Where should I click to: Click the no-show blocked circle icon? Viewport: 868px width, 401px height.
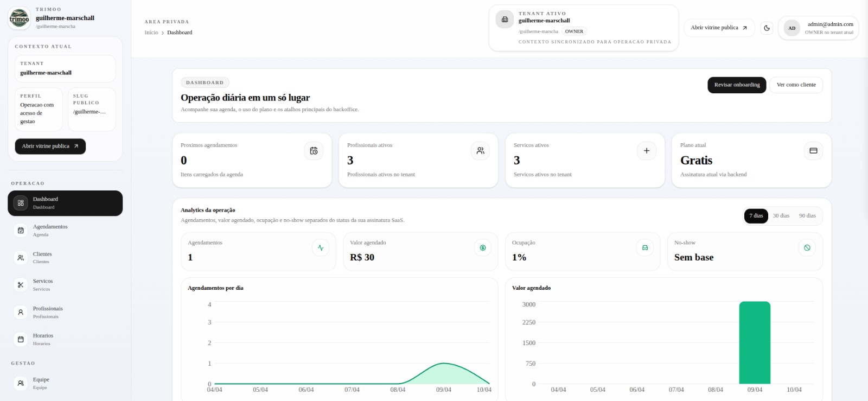[x=807, y=248]
